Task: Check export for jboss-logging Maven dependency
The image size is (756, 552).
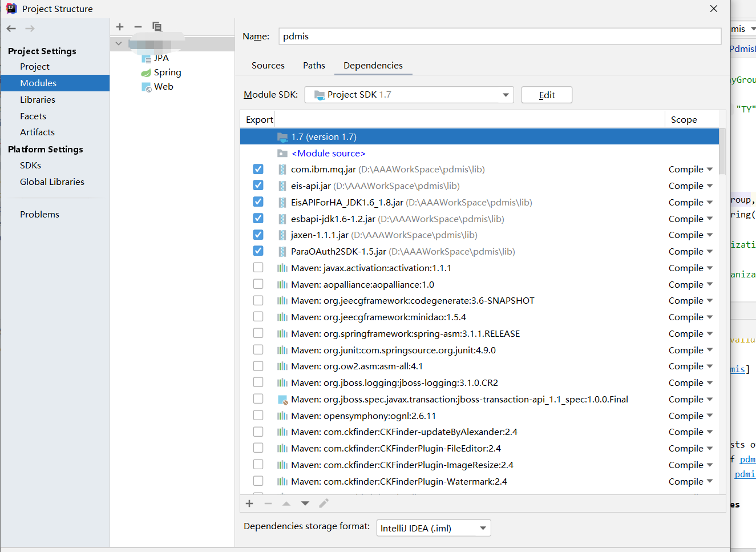Action: tap(258, 382)
